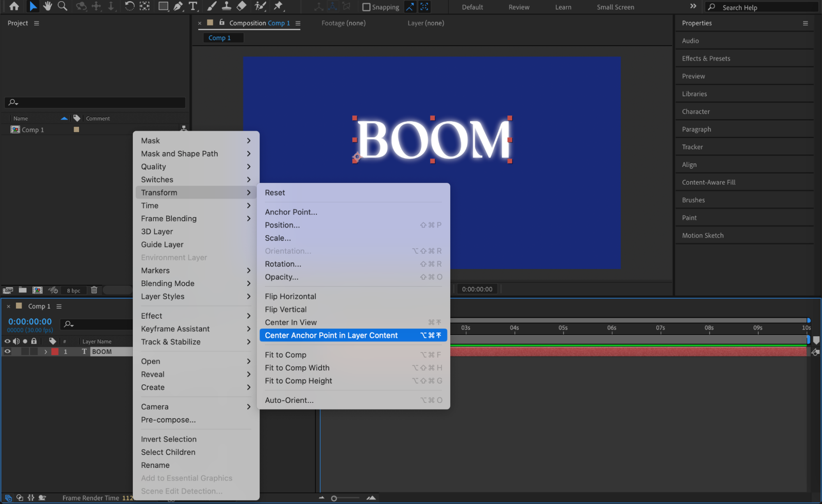Select the Puppet Pin tool

278,6
